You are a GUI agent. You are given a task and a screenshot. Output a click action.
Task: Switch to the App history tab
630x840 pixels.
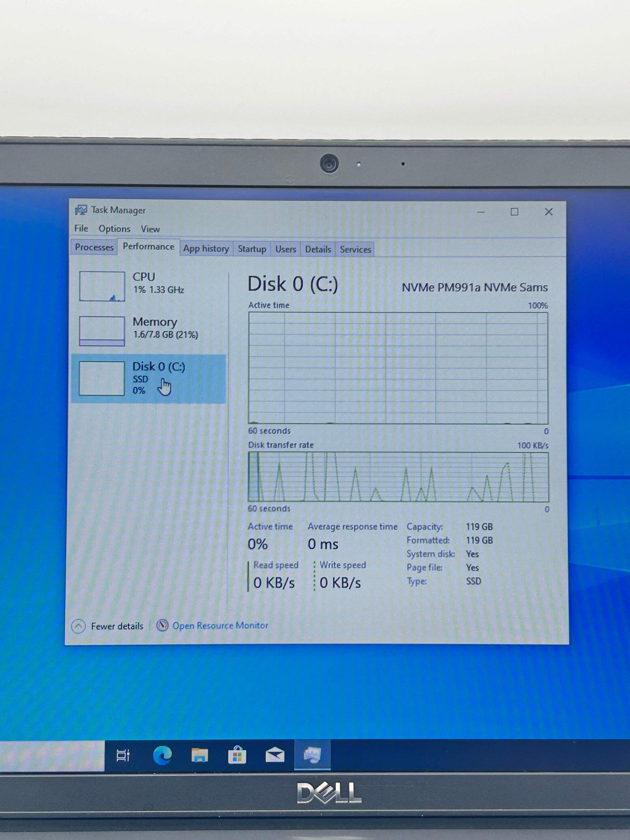pos(206,249)
